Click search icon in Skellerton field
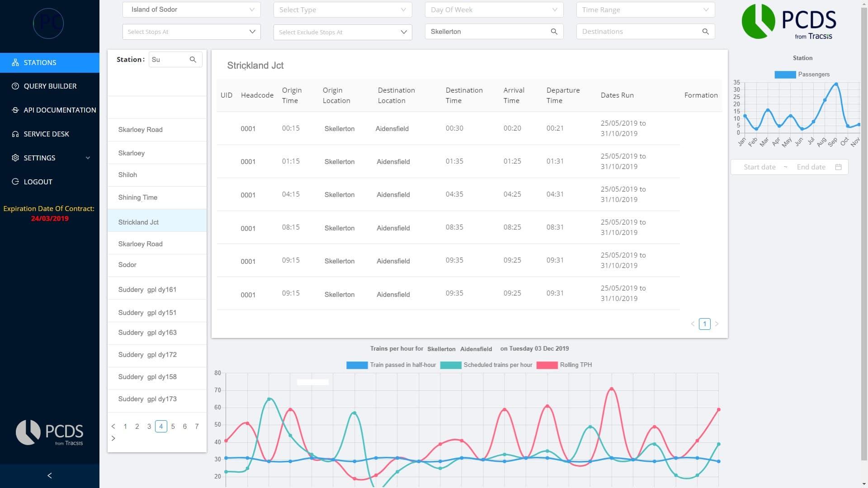This screenshot has width=868, height=488. [x=554, y=32]
